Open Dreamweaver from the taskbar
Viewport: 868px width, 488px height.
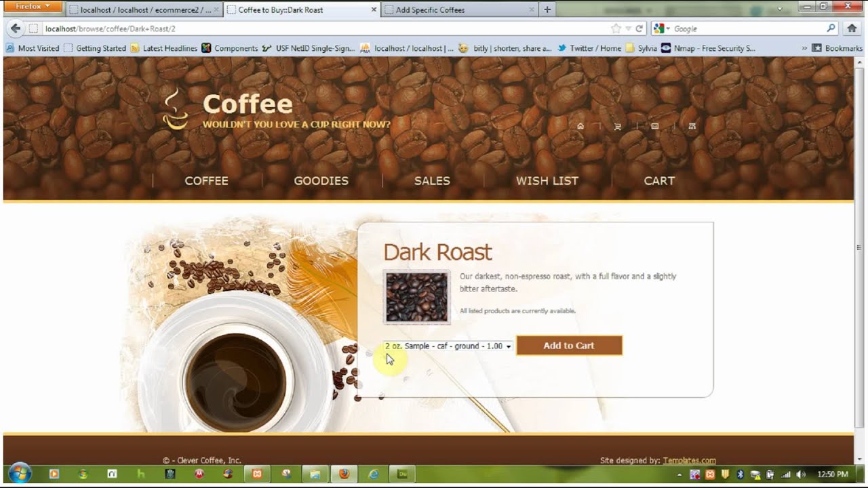click(x=402, y=474)
